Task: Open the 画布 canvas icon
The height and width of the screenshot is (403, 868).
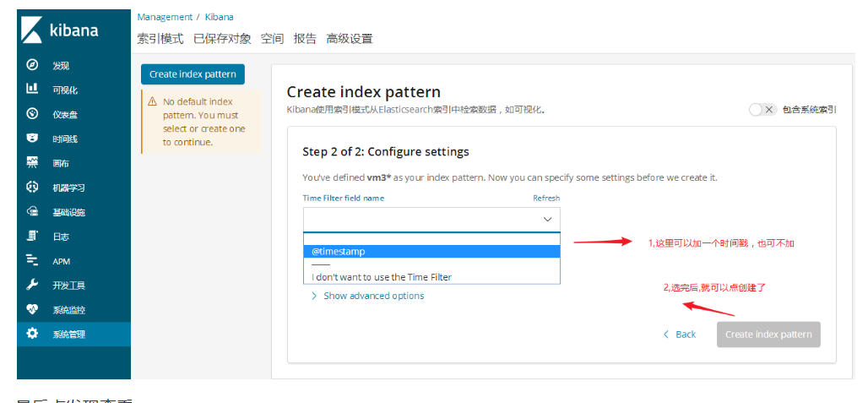Action: (x=32, y=163)
